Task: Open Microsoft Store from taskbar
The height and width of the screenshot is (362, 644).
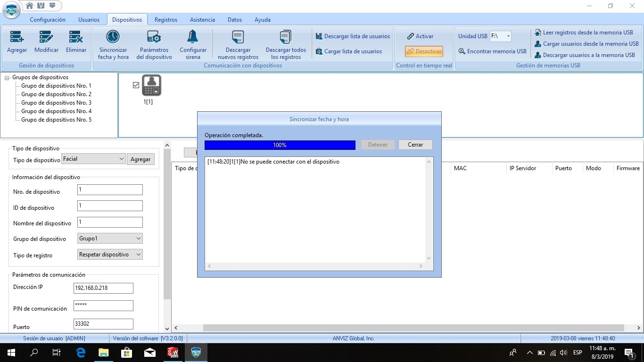Action: pos(126,352)
